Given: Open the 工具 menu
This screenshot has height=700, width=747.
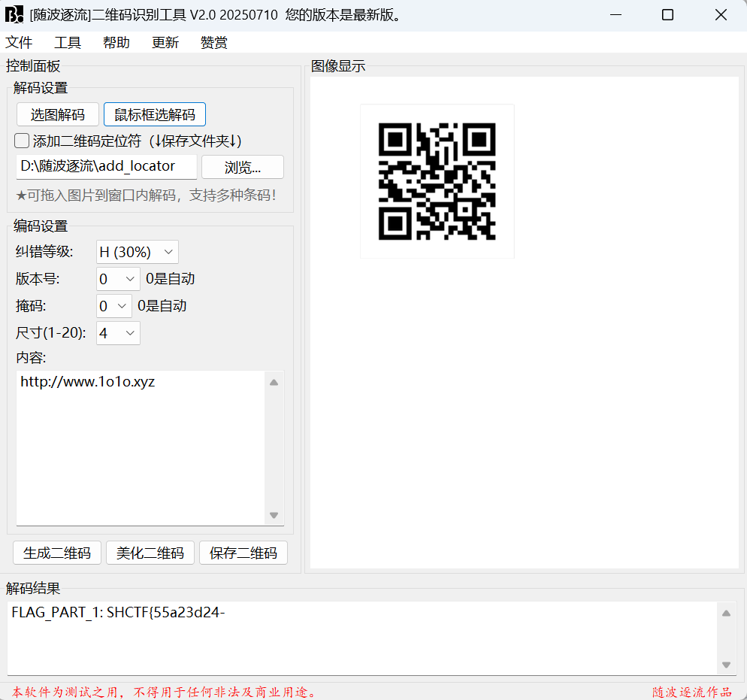Looking at the screenshot, I should click(68, 43).
